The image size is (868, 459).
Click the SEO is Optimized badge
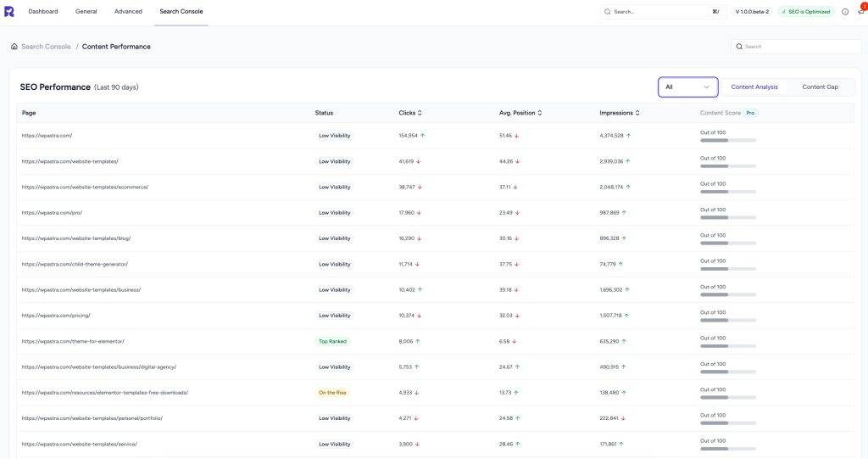(805, 12)
